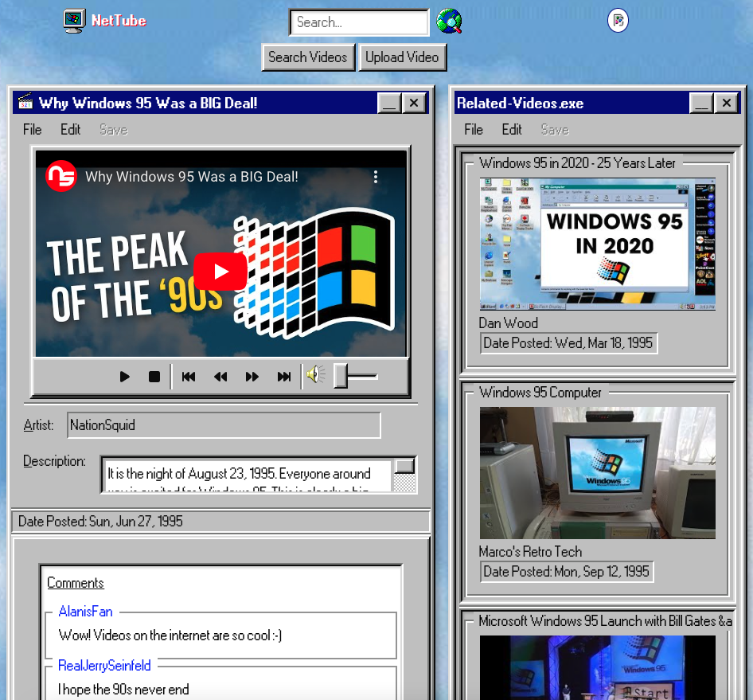This screenshot has width=753, height=700.
Task: Click the fast-forward button
Action: [x=252, y=377]
